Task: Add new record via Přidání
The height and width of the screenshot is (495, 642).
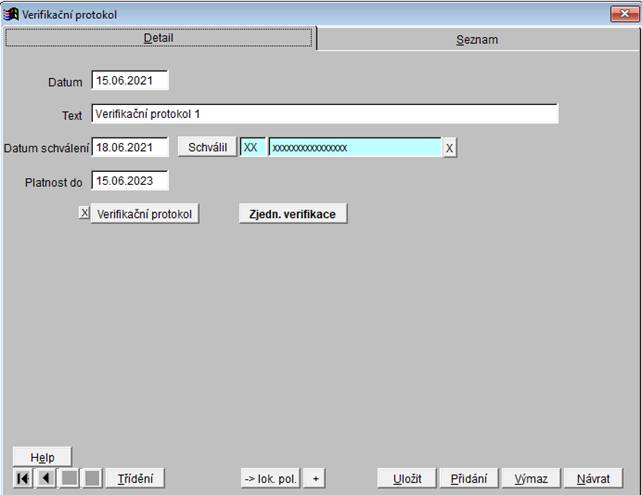Action: coord(468,478)
